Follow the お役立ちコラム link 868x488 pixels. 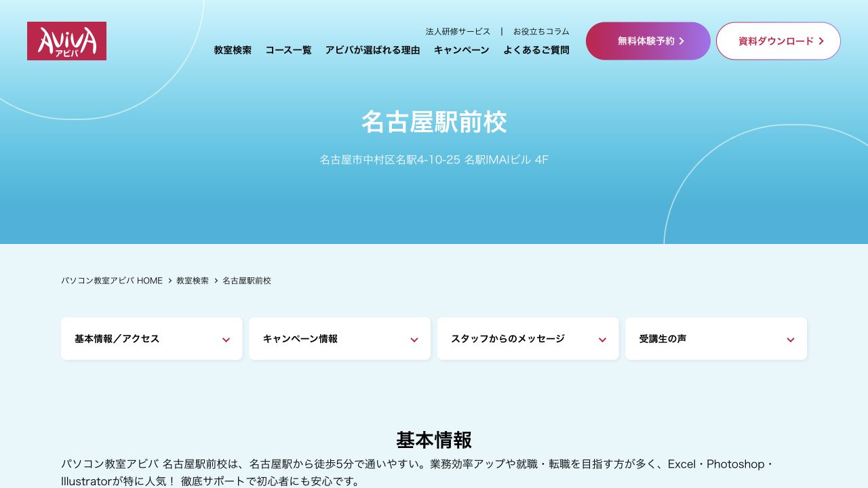(541, 31)
